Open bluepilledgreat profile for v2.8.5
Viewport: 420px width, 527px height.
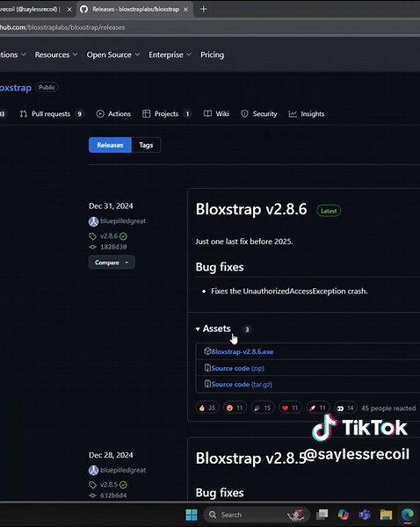click(x=123, y=470)
